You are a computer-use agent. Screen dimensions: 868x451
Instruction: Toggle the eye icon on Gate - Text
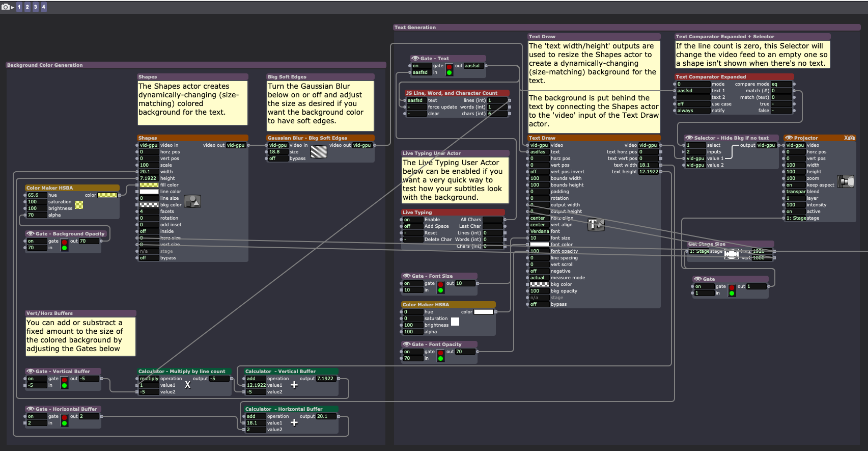pos(415,59)
